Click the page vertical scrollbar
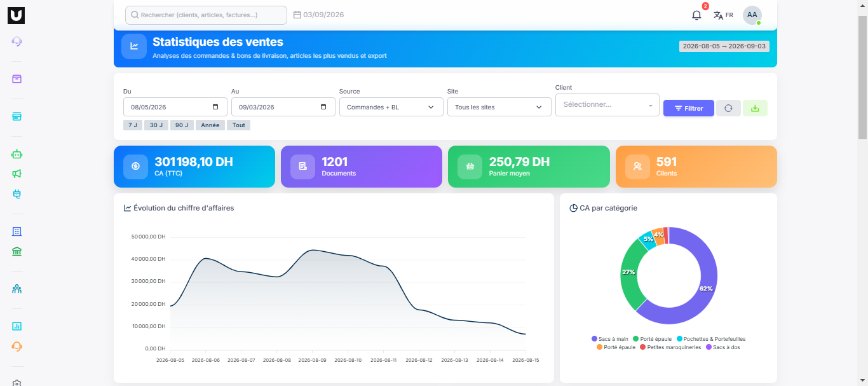 click(x=862, y=76)
